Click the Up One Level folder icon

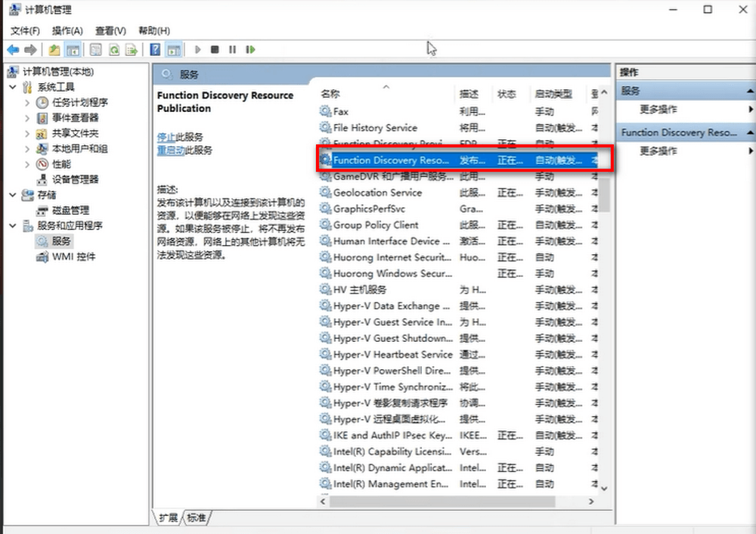tap(54, 50)
